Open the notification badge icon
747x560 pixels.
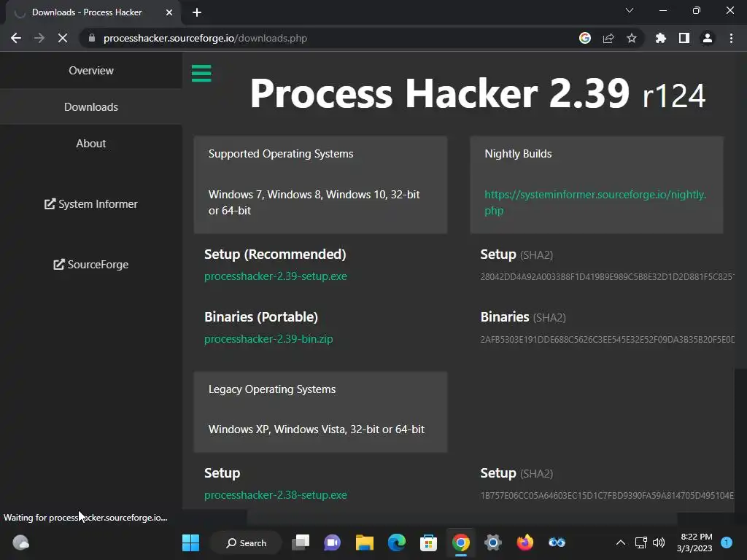[x=727, y=542]
